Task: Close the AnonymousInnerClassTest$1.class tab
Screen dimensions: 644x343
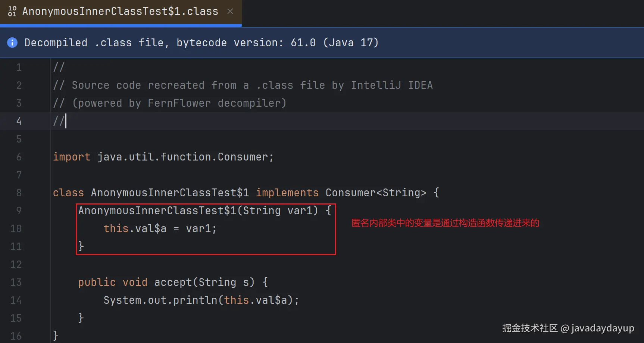Action: [x=230, y=11]
